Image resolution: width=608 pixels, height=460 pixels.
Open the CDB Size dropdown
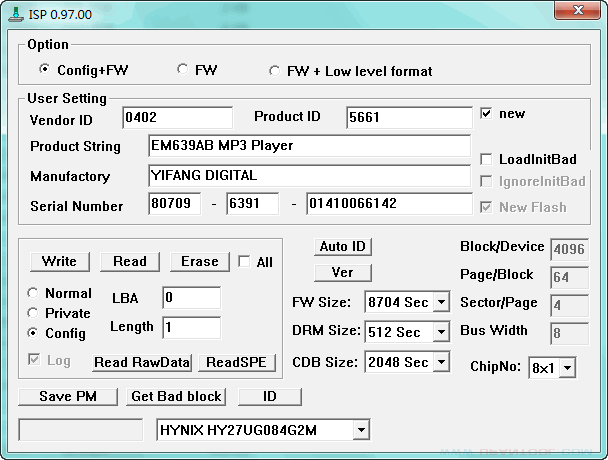[x=441, y=362]
